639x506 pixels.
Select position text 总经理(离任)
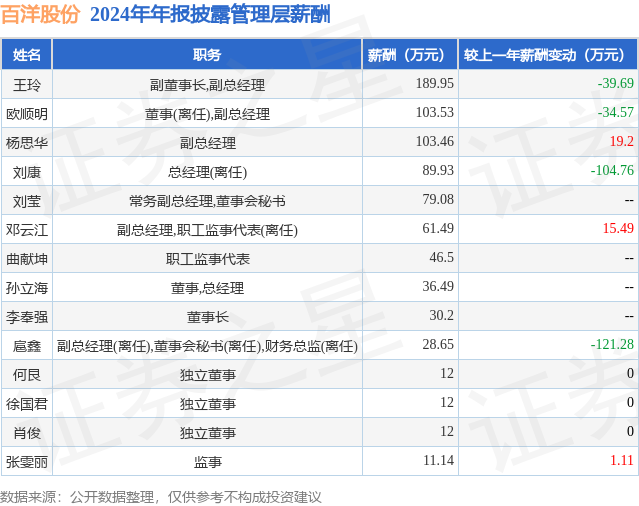pos(207,172)
